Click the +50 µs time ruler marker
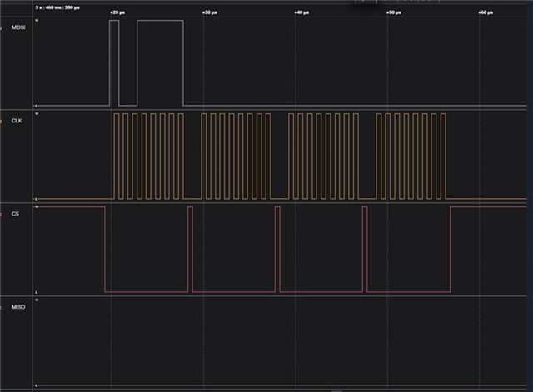Viewport: 533px width, 392px height. tap(394, 13)
